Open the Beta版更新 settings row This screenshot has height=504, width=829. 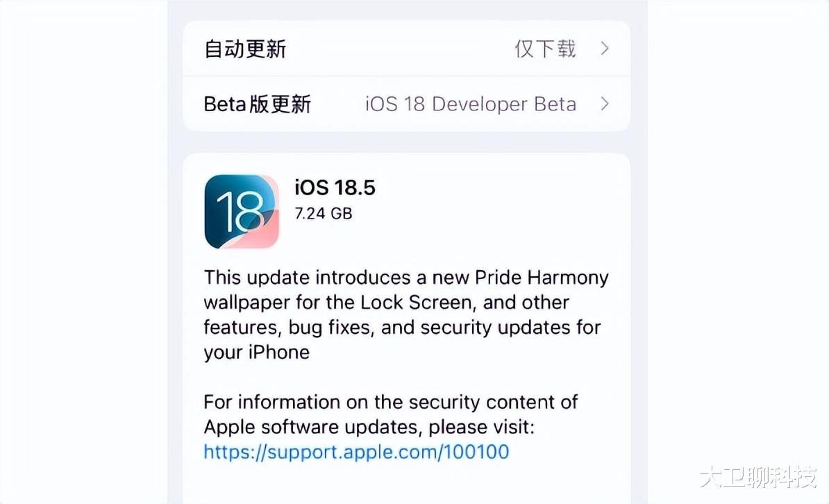[406, 104]
